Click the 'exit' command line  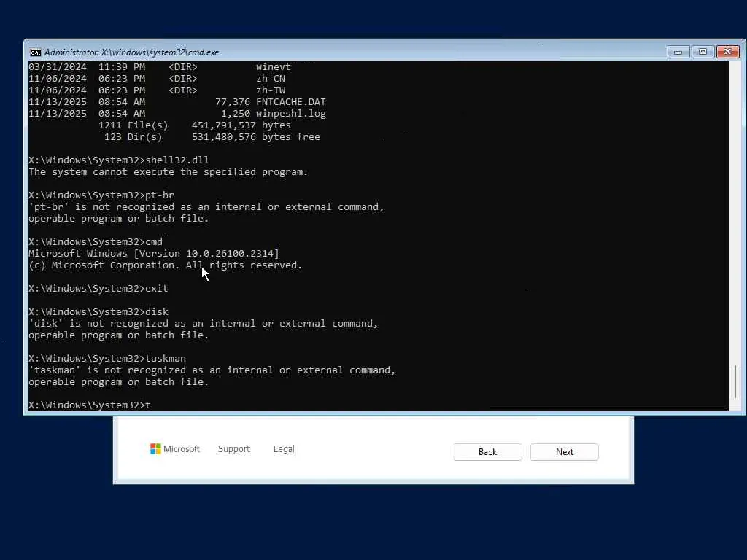pos(98,289)
